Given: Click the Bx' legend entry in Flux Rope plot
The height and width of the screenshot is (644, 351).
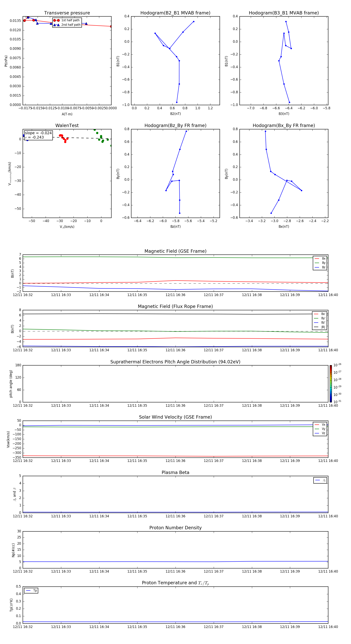Looking at the screenshot, I should coord(320,314).
